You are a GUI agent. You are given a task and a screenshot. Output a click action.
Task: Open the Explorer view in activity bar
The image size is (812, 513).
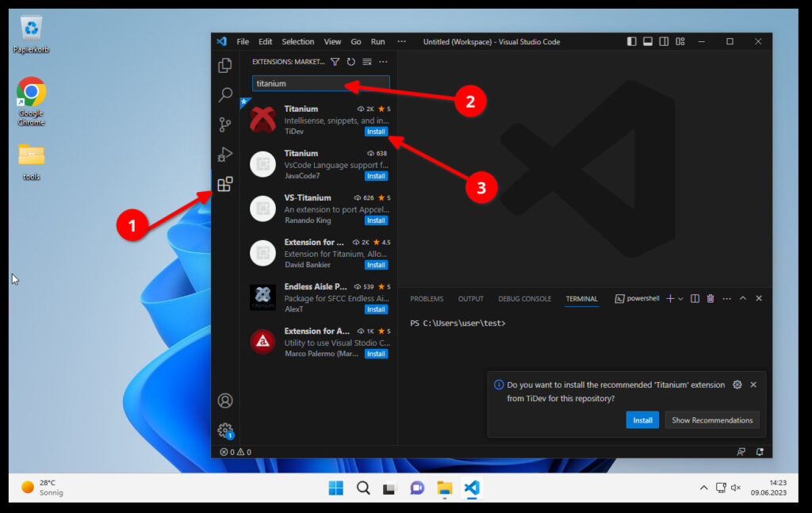pos(224,65)
